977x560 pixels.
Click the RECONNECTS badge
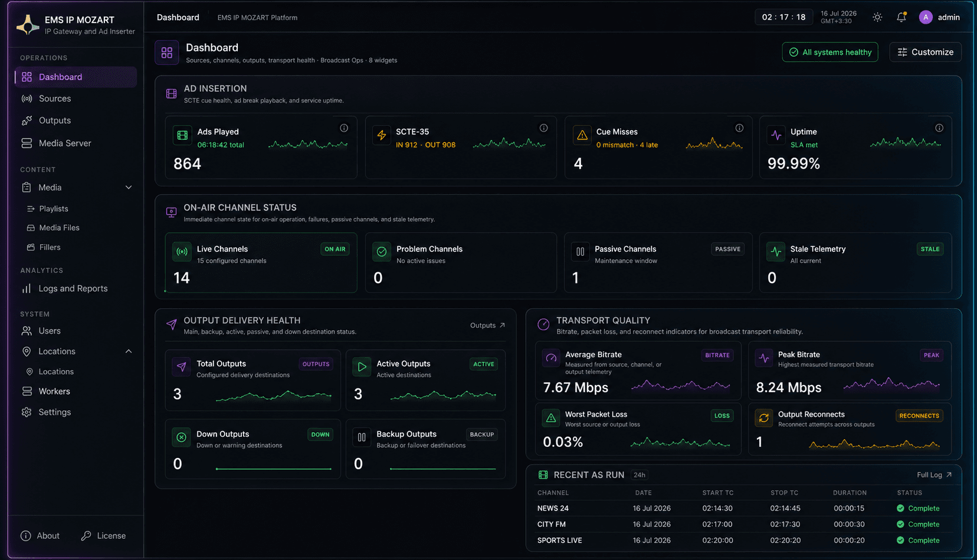[919, 416]
